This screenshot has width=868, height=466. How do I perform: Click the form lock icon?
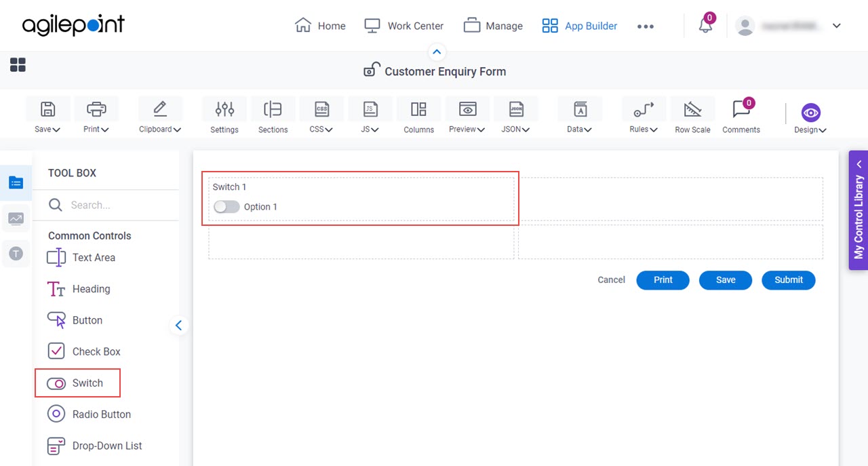pos(372,69)
